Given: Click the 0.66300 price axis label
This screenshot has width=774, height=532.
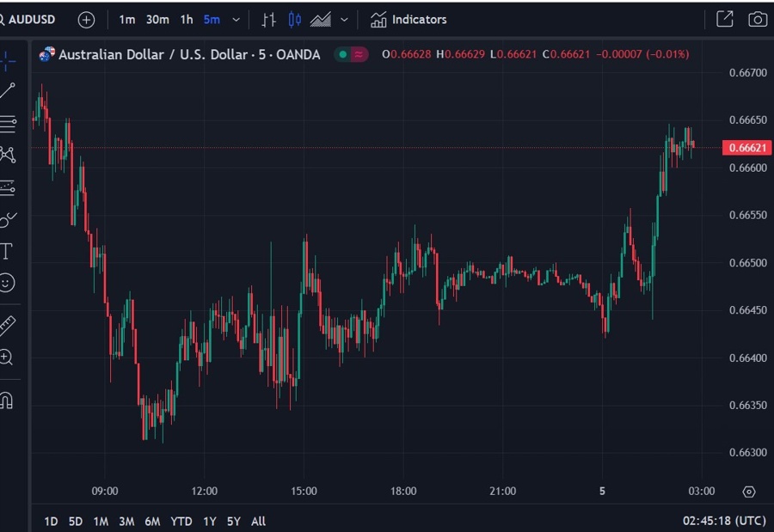Looking at the screenshot, I should click(x=748, y=453).
